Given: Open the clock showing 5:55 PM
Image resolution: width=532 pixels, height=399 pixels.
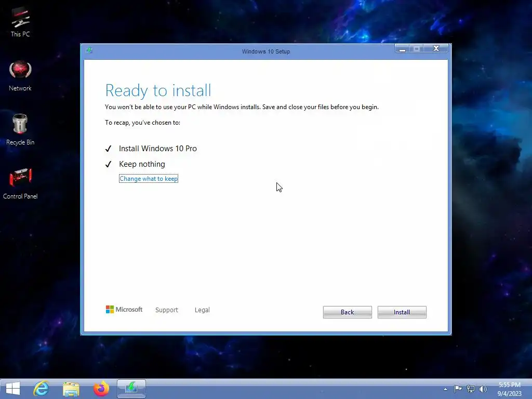Looking at the screenshot, I should [509, 389].
